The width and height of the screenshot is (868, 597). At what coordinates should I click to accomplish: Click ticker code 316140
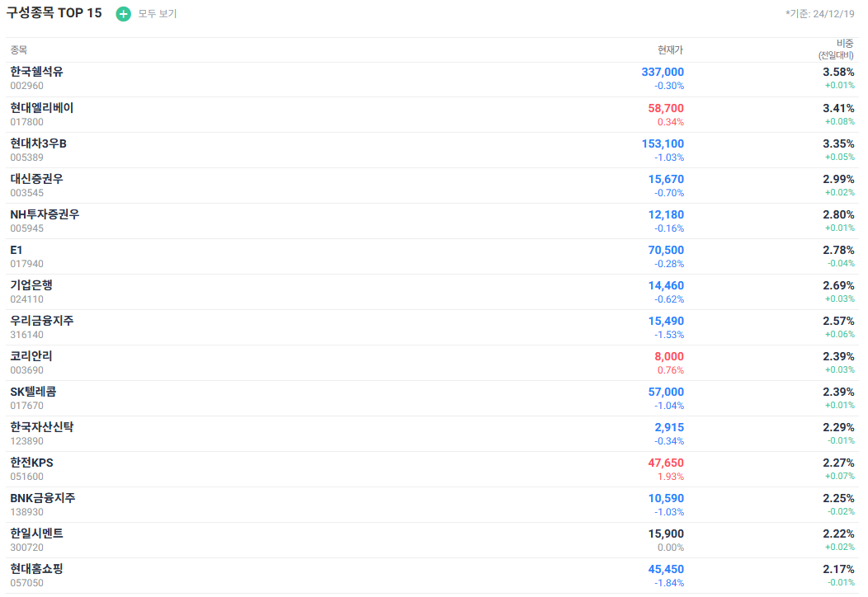[x=26, y=334]
